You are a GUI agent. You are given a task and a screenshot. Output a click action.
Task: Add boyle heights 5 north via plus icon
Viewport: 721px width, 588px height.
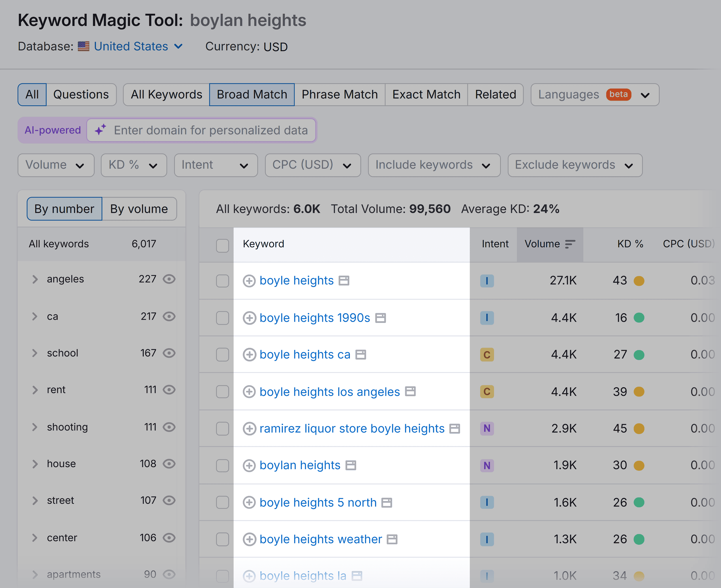point(249,502)
